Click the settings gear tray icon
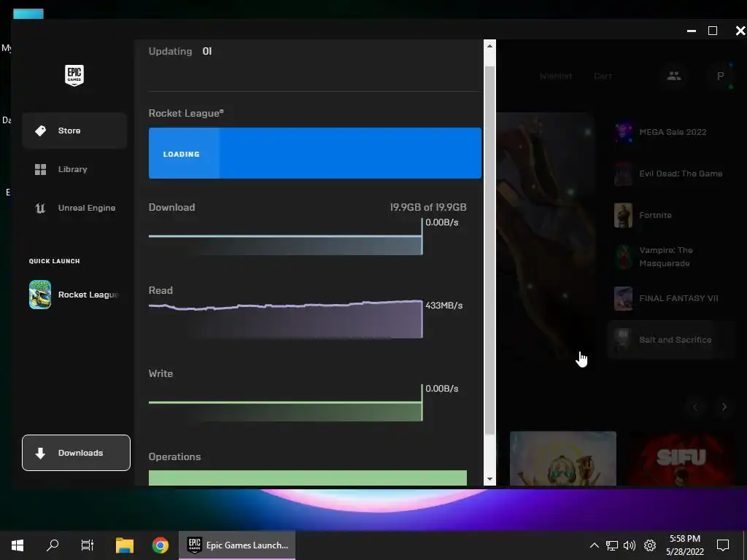This screenshot has width=747, height=560. point(650,545)
